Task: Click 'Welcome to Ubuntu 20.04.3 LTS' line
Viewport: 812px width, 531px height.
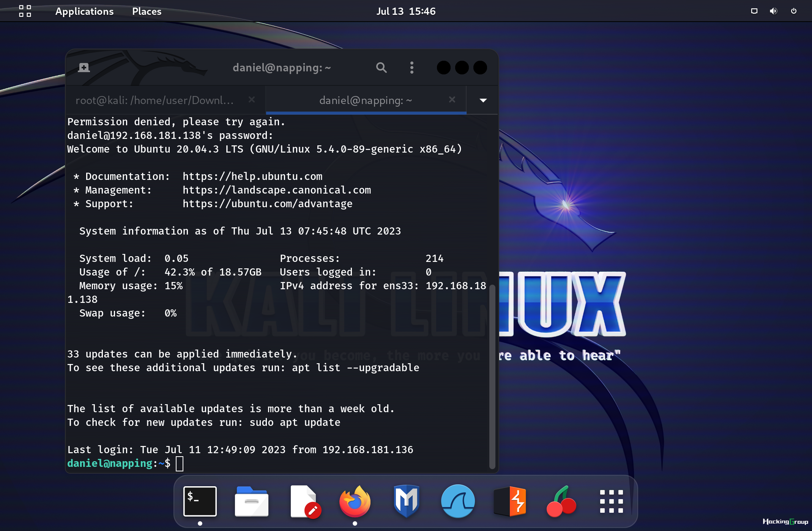Action: (x=265, y=149)
